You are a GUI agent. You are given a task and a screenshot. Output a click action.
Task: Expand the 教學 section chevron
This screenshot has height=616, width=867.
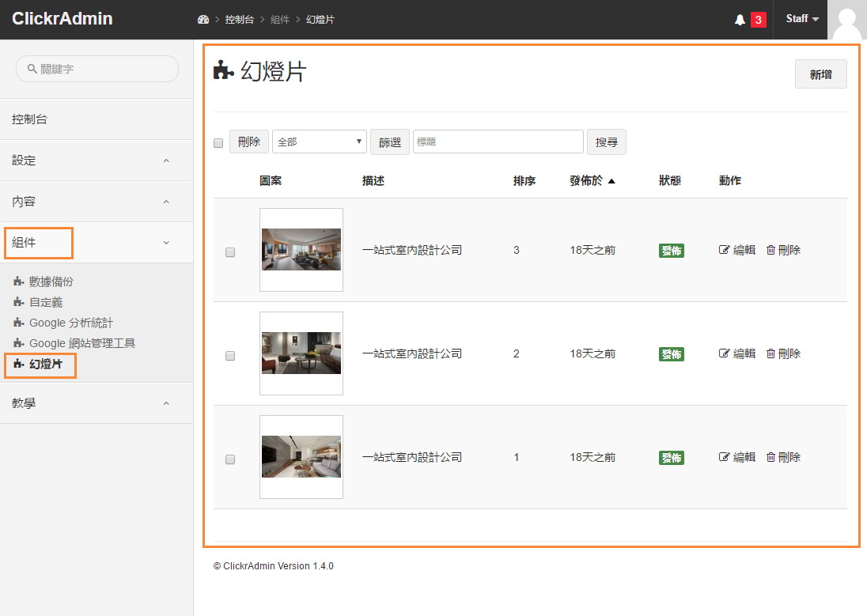tap(166, 403)
